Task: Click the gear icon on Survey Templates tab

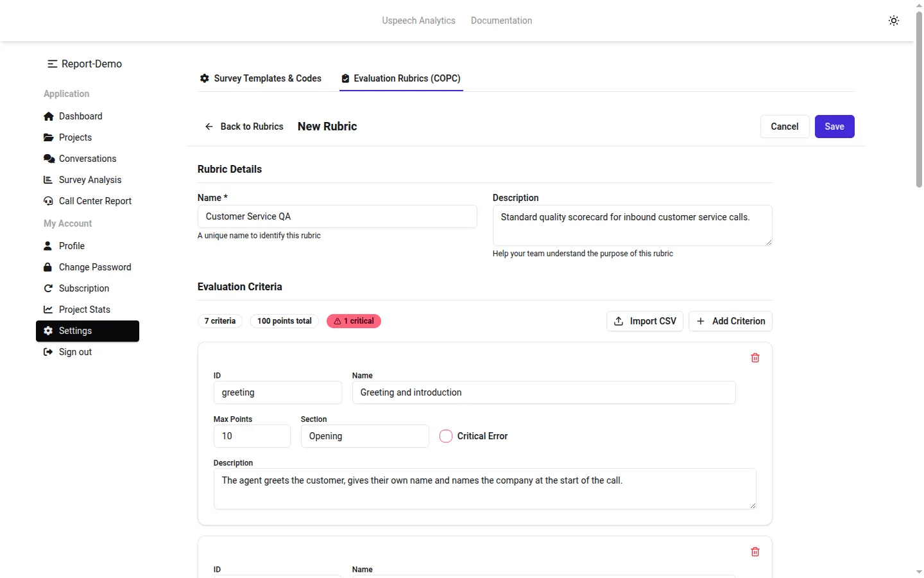Action: pos(205,78)
